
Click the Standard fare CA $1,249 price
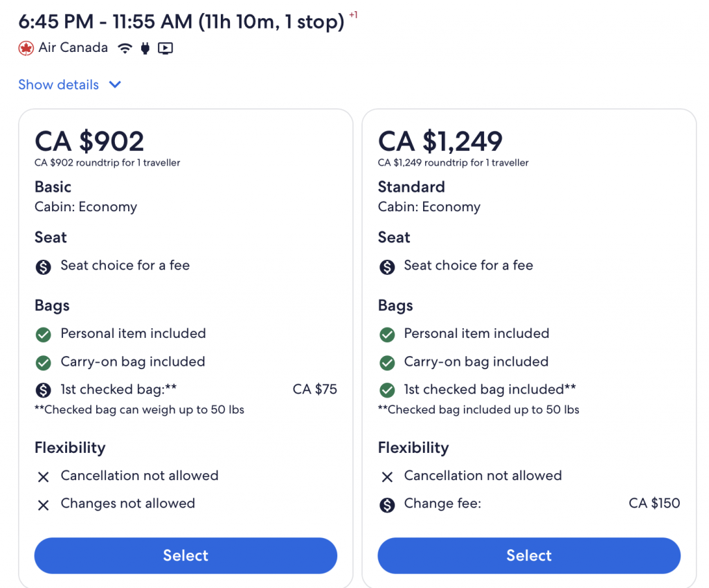click(x=440, y=141)
